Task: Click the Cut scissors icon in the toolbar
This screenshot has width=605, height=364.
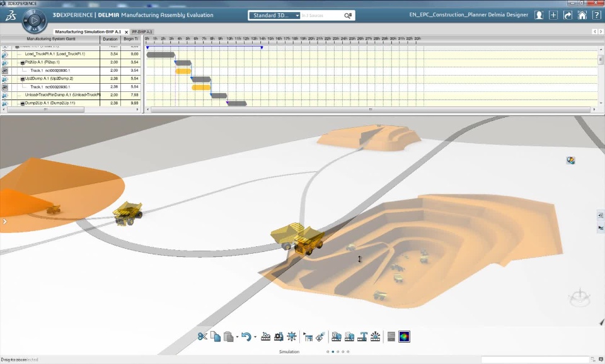Action: [202, 337]
